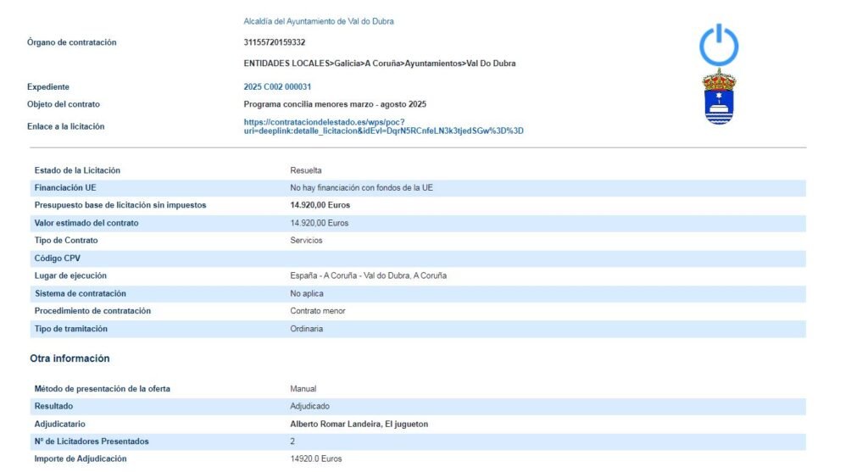Click the ENTIDADES LOCALES breadcrumb path text
The height and width of the screenshot is (472, 868).
click(x=379, y=64)
